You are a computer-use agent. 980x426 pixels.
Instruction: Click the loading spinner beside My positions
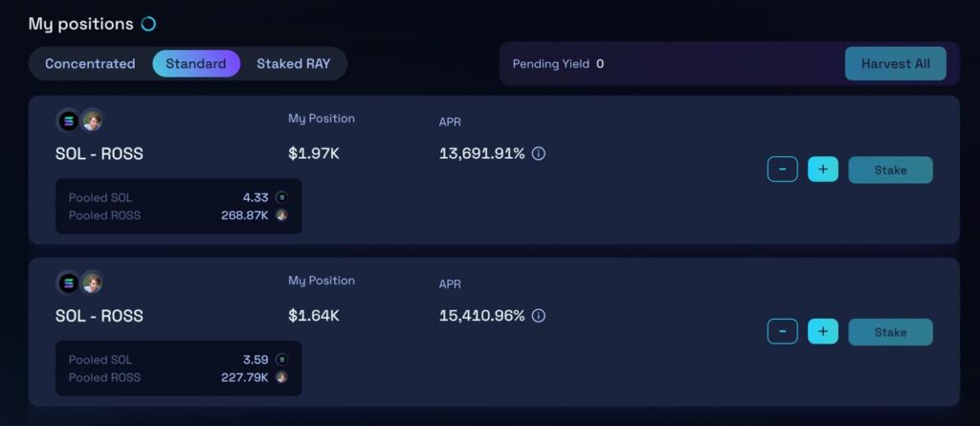(148, 24)
